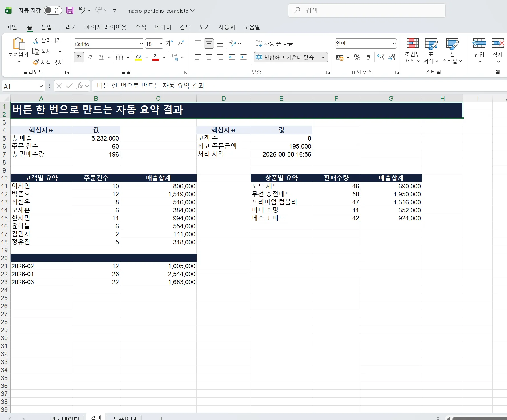Switch to the 삽입 ribbon tab
Viewport: 507px width, 420px height.
(x=46, y=27)
